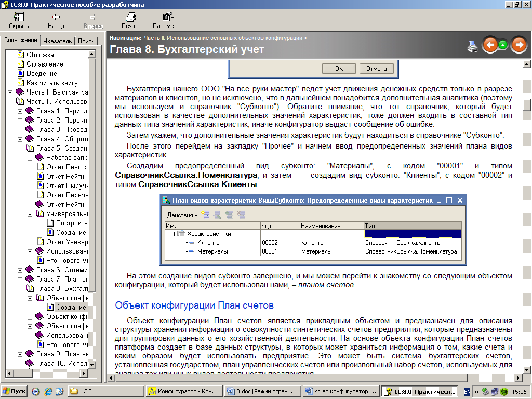Click the Печать (Print) toolbar icon
532x399 pixels.
click(130, 17)
